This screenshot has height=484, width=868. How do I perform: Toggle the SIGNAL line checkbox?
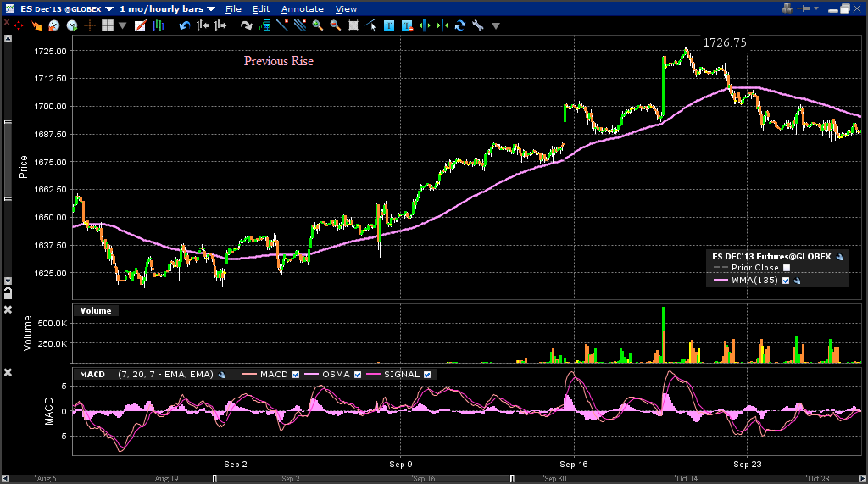coord(427,375)
